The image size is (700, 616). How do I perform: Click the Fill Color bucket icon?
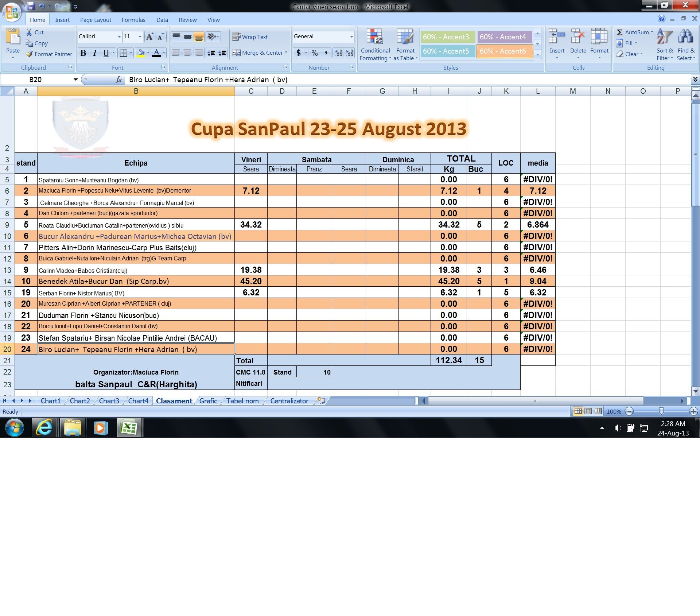140,53
